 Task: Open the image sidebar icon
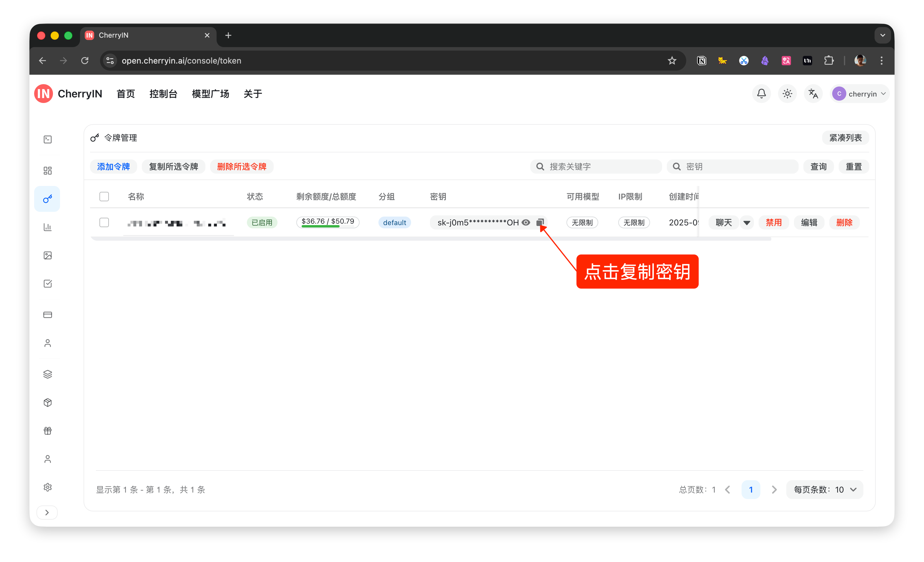pyautogui.click(x=48, y=255)
